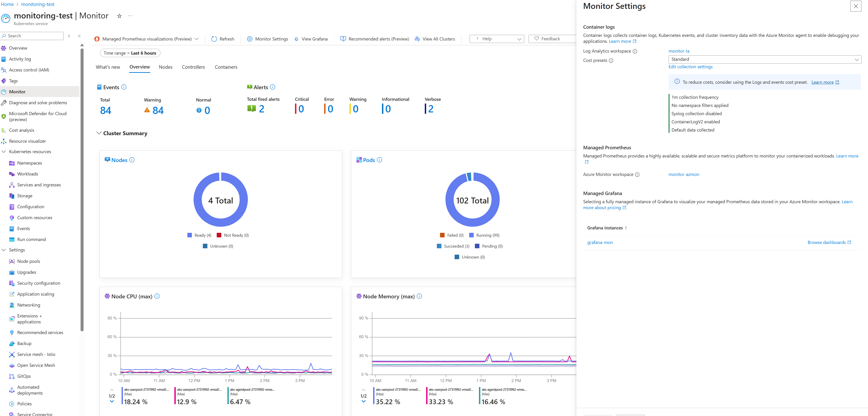Click the Refresh icon in the toolbar
Screen dimensions: 868x416
click(x=214, y=39)
